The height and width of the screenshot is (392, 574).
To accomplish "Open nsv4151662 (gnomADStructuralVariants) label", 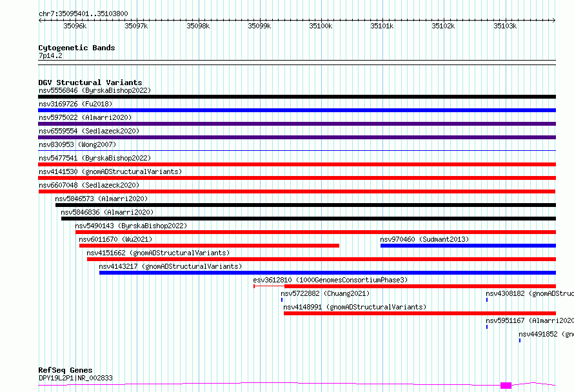I will tap(158, 253).
